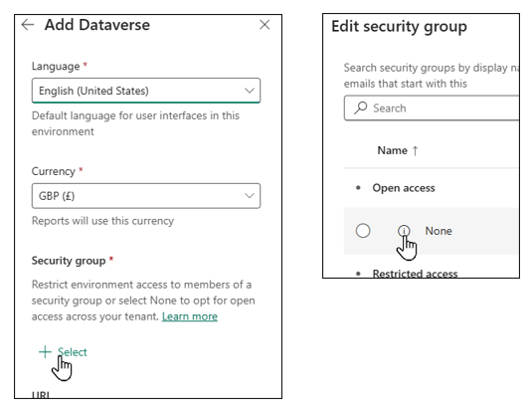The width and height of the screenshot is (532, 414).
Task: Sort by the Name column header
Action: 392,150
